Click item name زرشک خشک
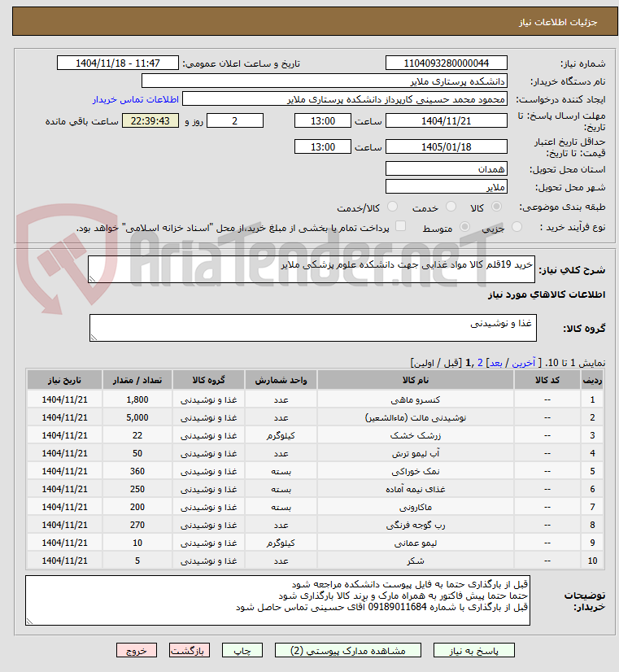Screen dimensions: 619x672 [x=415, y=436]
